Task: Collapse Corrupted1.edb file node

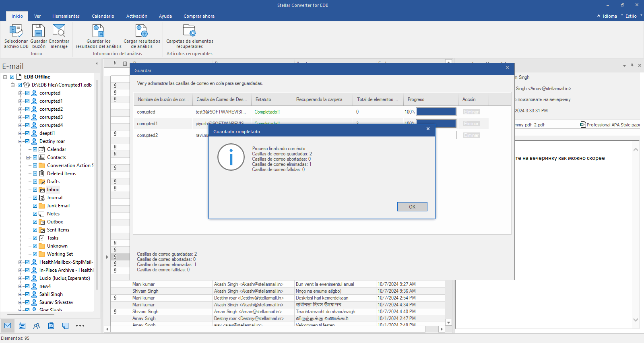Action: 13,85
